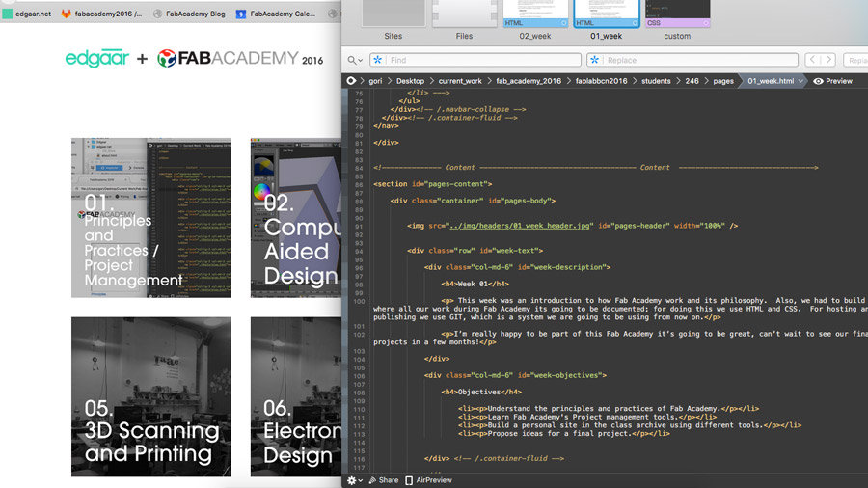Select fab_academy_2016 in the path bar
The height and width of the screenshot is (488, 868).
(529, 81)
